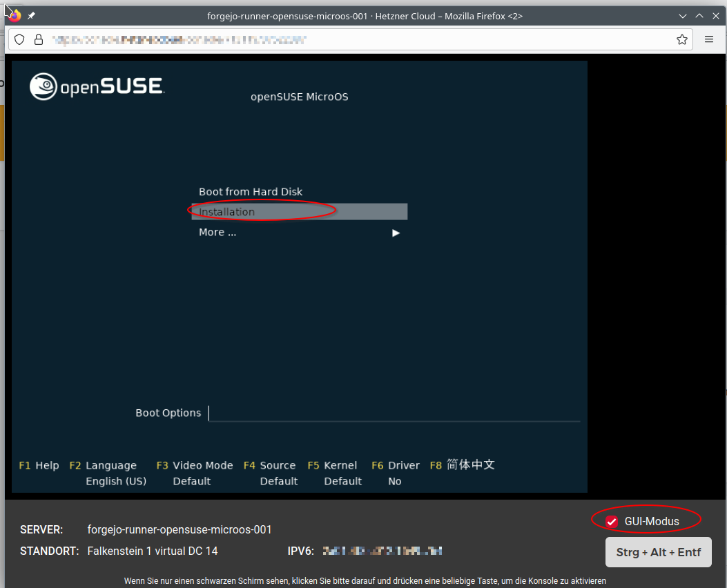Click the blurred IPV6 address value
Screen dimensions: 727x588
click(382, 551)
